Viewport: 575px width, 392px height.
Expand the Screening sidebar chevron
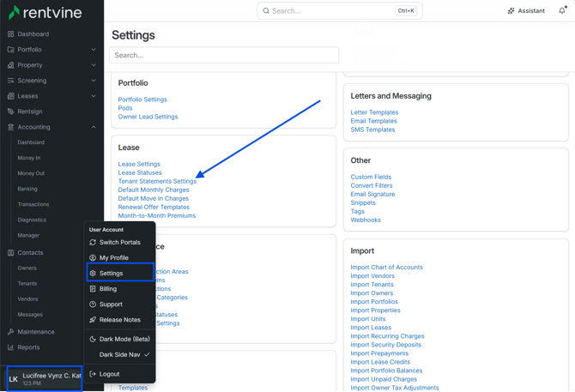(94, 81)
